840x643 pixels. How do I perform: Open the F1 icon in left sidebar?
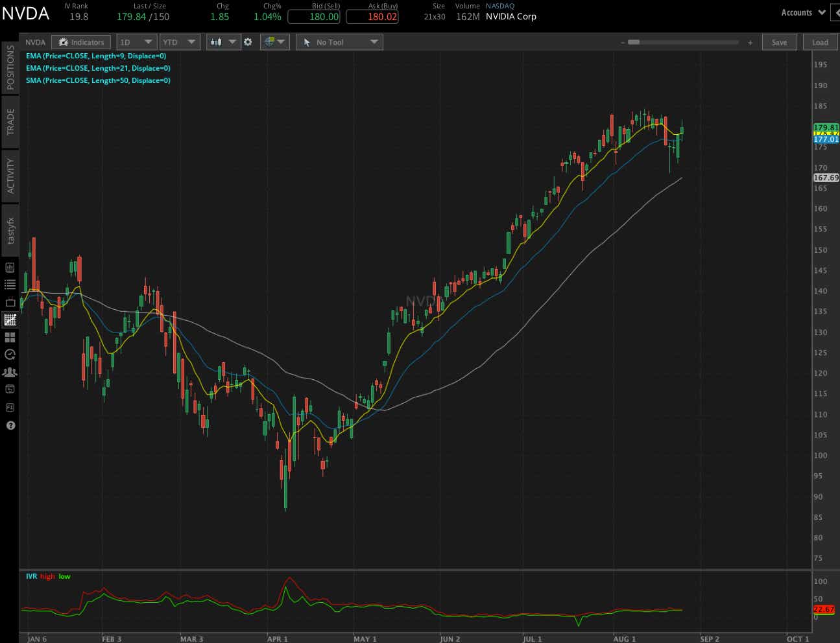[x=10, y=407]
